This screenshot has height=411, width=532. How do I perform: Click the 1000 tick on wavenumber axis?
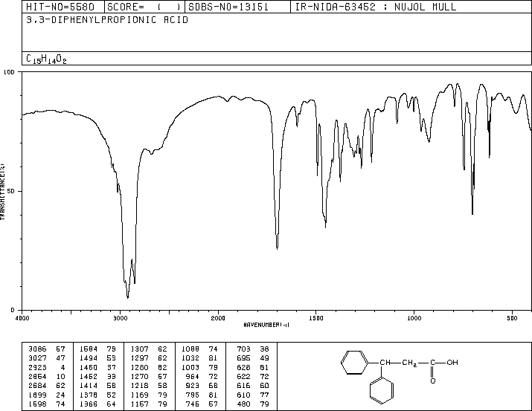414,318
